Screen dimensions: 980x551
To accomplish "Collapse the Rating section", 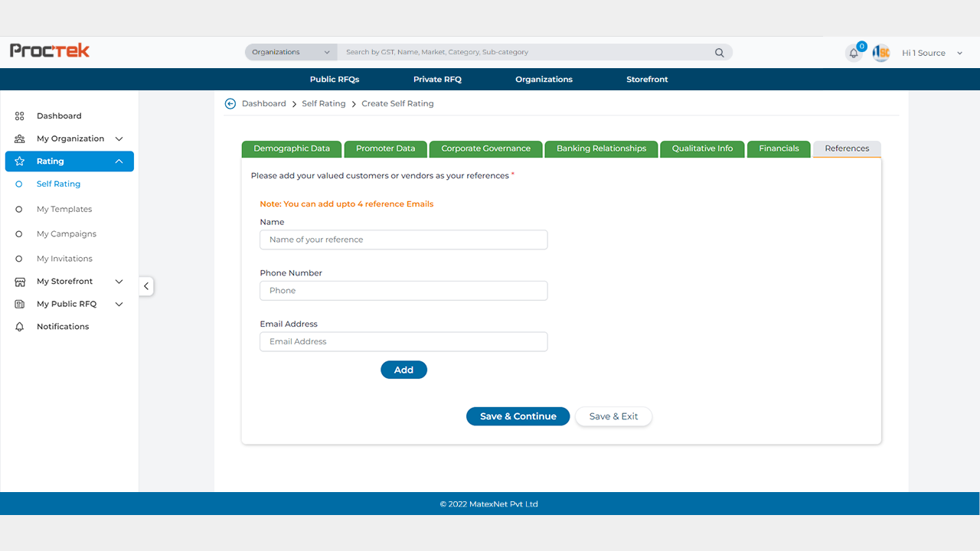I will (119, 161).
